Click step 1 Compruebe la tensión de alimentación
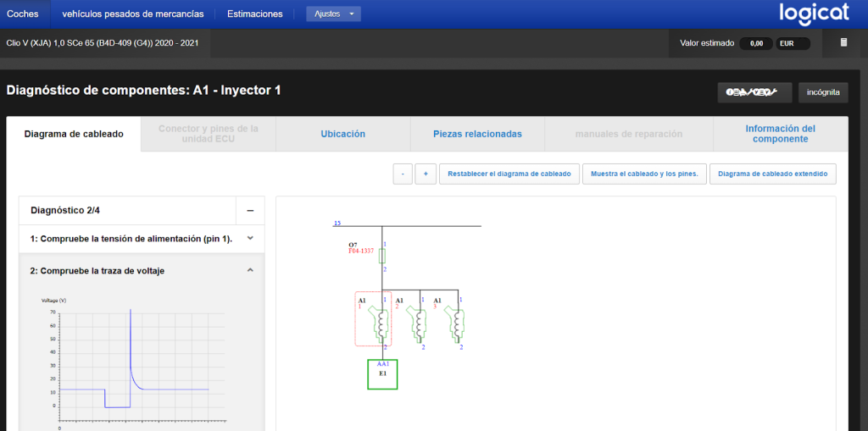Screen dimensions: 868x431 point(131,239)
